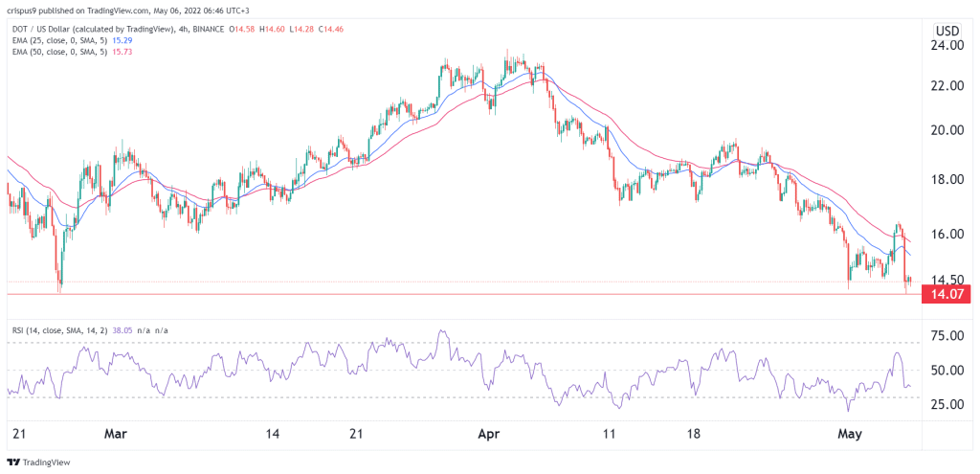Click the 14.50 price axis label
980x474 pixels.
tap(946, 280)
